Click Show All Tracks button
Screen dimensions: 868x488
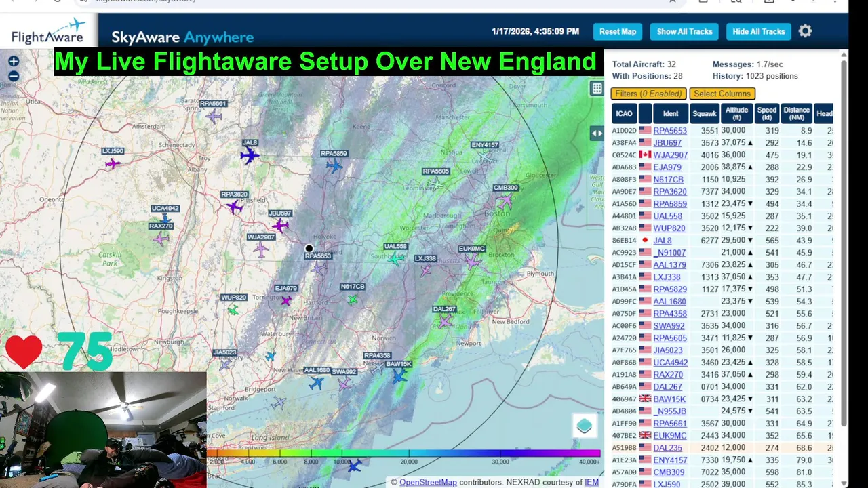684,32
